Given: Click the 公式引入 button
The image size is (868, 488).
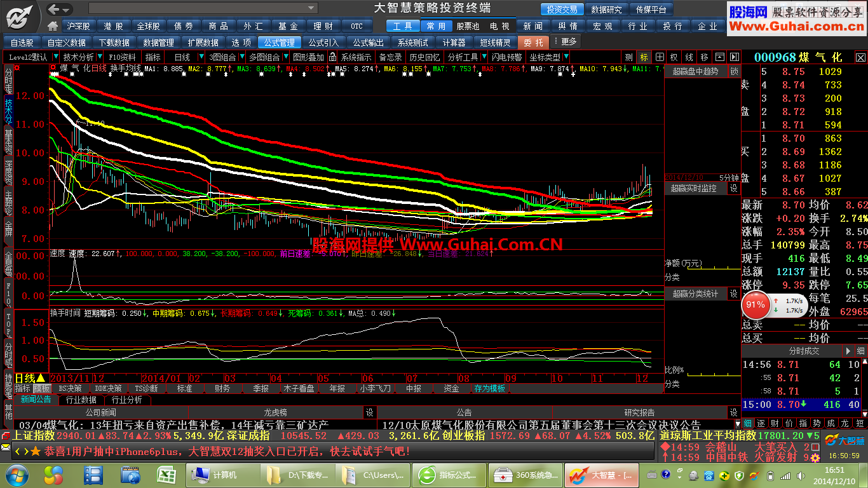Looking at the screenshot, I should coord(323,42).
